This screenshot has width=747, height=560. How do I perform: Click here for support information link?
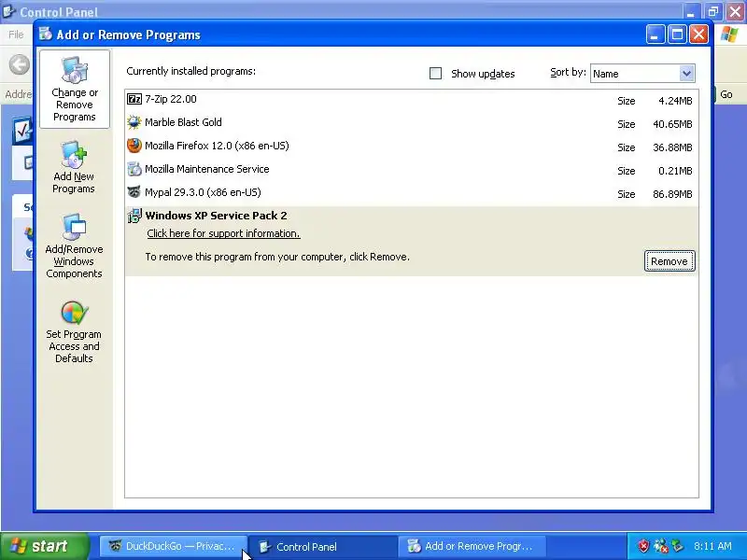(x=223, y=233)
